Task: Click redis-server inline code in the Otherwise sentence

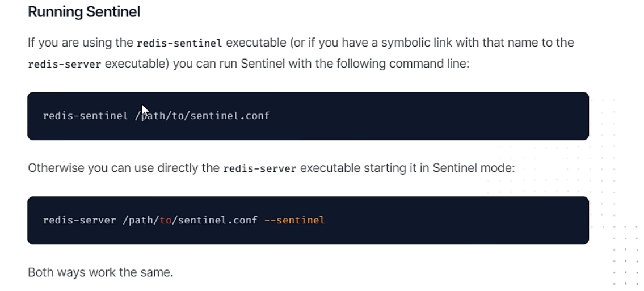Action: (x=259, y=168)
